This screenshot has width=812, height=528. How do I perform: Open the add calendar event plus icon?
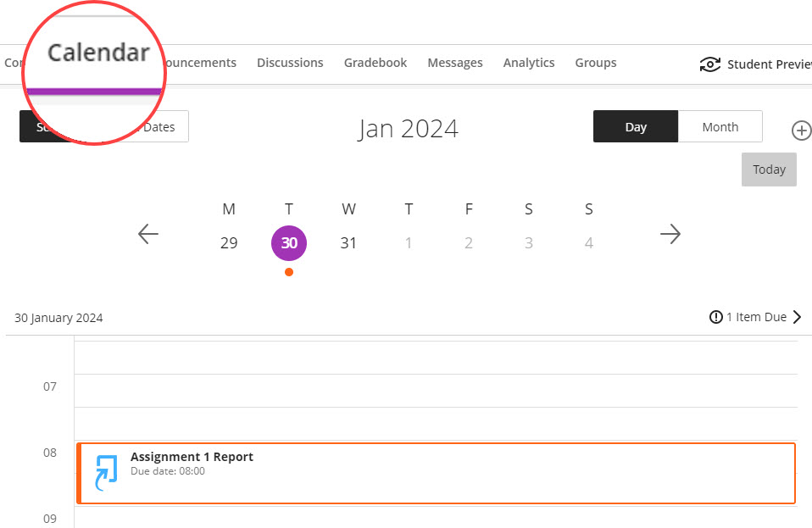801,131
